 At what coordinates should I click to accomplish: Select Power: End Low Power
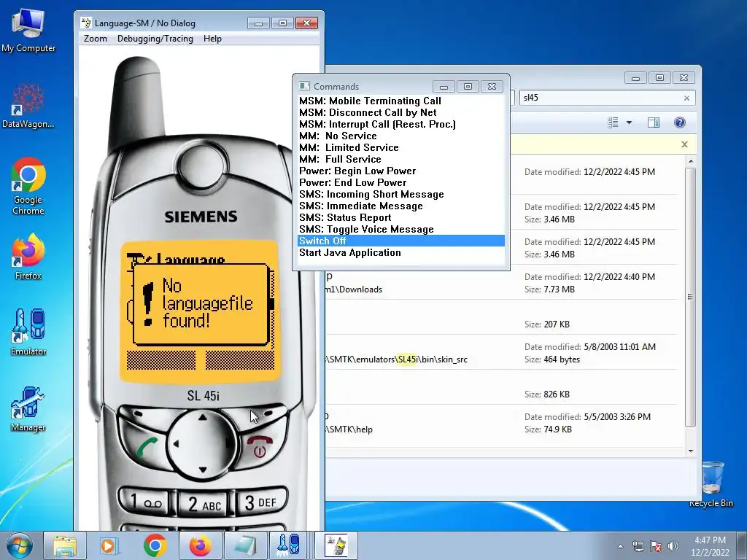(x=401, y=182)
